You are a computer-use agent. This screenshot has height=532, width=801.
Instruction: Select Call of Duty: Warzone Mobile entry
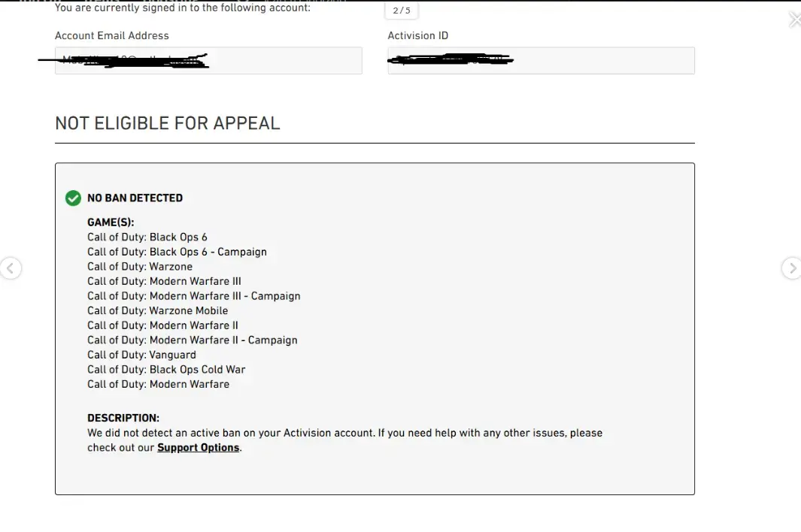(x=157, y=310)
